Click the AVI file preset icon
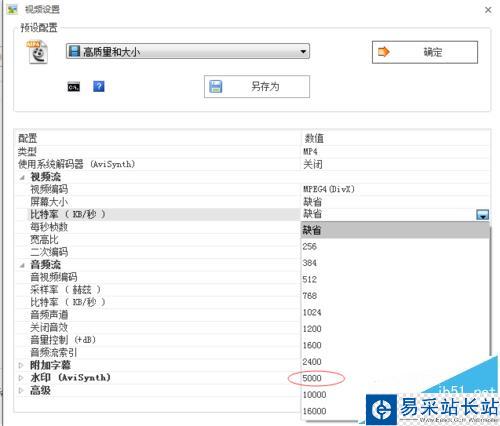500x426 pixels. click(x=38, y=52)
